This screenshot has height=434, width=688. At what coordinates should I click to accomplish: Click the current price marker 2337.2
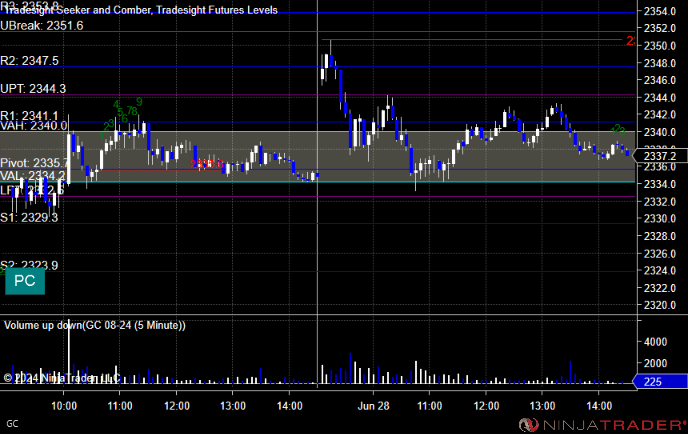[x=660, y=156]
